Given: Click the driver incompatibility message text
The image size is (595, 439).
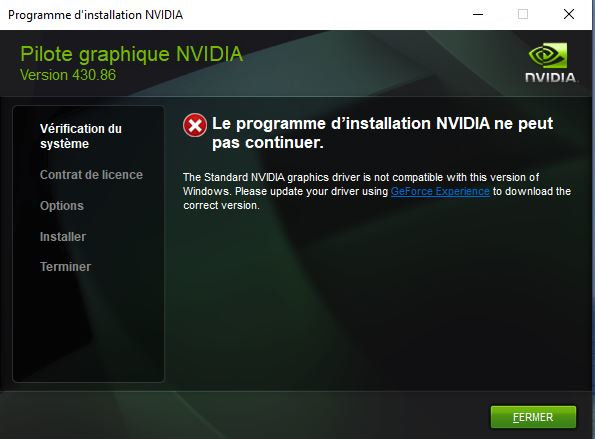Looking at the screenshot, I should click(377, 191).
